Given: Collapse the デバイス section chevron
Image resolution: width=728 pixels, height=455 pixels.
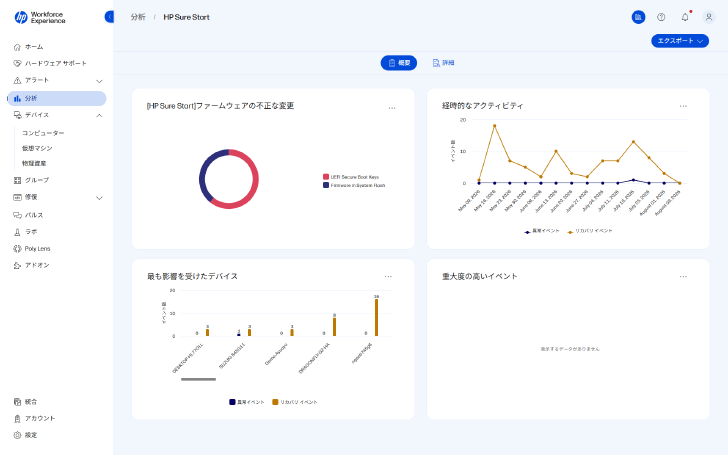Looking at the screenshot, I should 99,115.
